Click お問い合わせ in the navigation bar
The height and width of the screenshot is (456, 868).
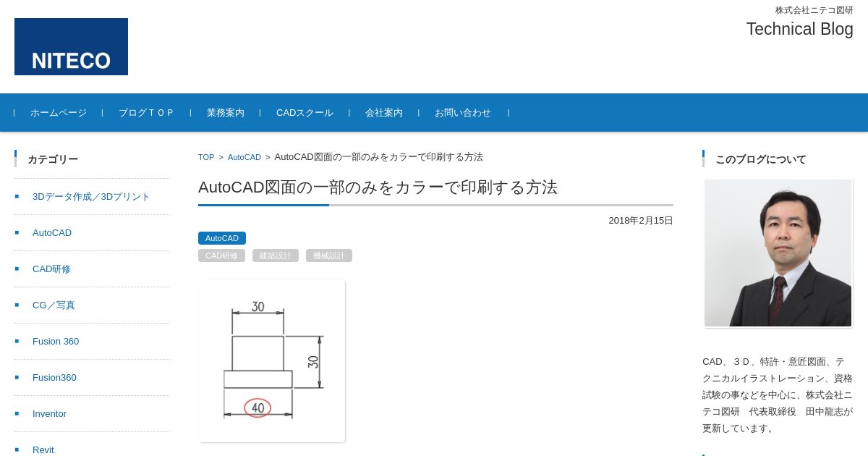click(x=463, y=113)
